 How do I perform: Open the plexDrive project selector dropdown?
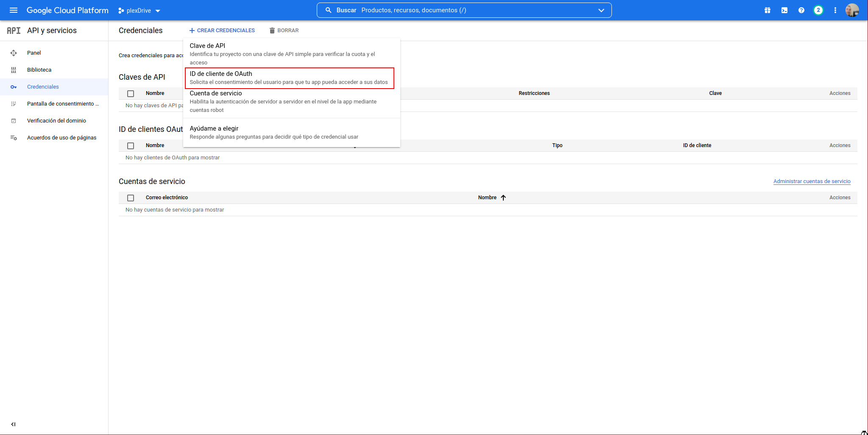click(x=139, y=11)
